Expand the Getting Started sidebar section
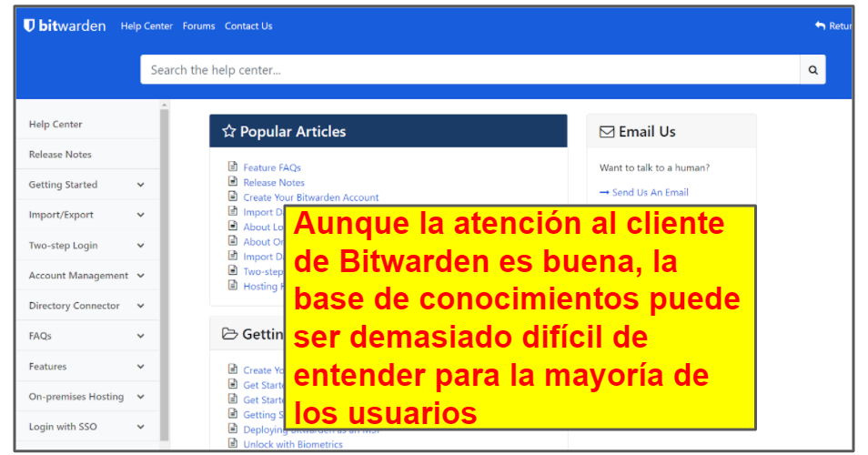868x455 pixels. pyautogui.click(x=141, y=185)
